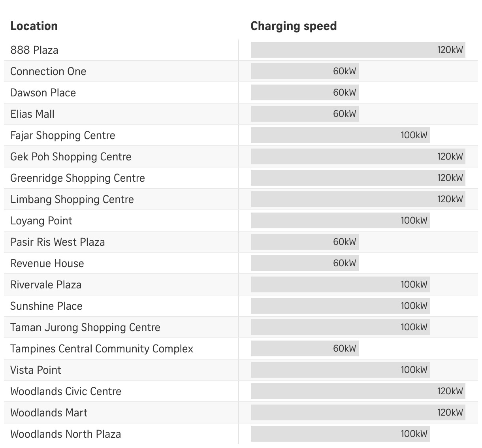Image resolution: width=482 pixels, height=448 pixels.
Task: Select Loyang Point location
Action: [x=41, y=221]
